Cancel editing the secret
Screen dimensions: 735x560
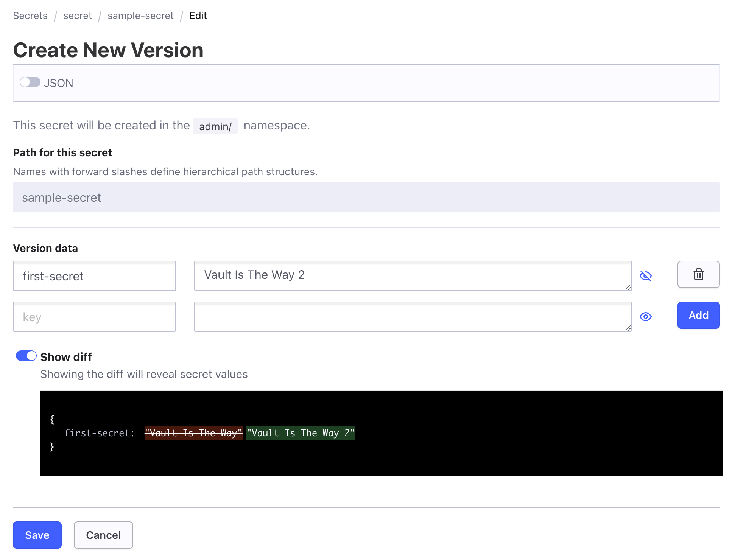pos(103,535)
